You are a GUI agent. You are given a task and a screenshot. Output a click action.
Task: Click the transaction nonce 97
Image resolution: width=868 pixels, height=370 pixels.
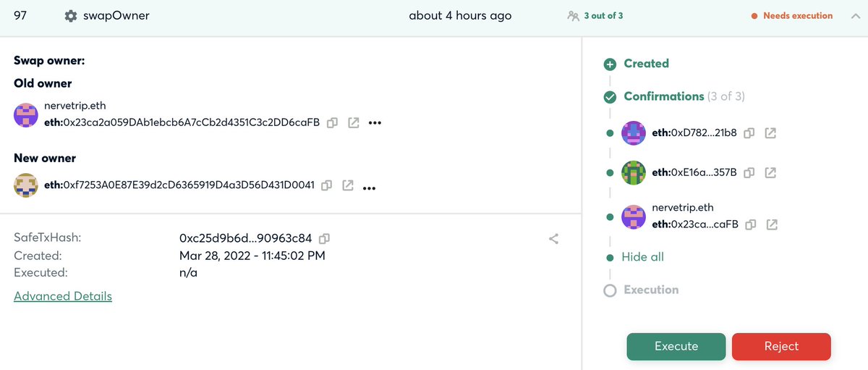21,15
